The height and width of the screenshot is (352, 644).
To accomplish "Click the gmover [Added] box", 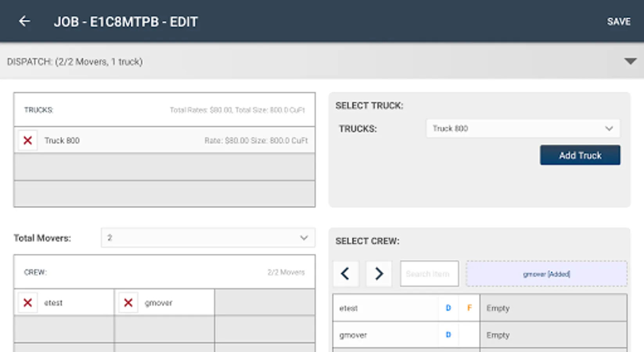I will point(546,274).
